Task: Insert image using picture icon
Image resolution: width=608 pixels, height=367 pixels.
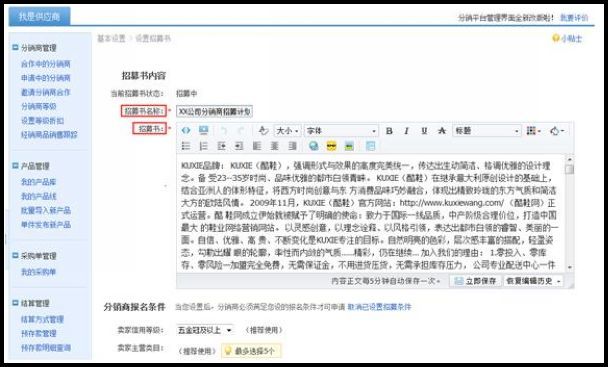Action: click(349, 146)
